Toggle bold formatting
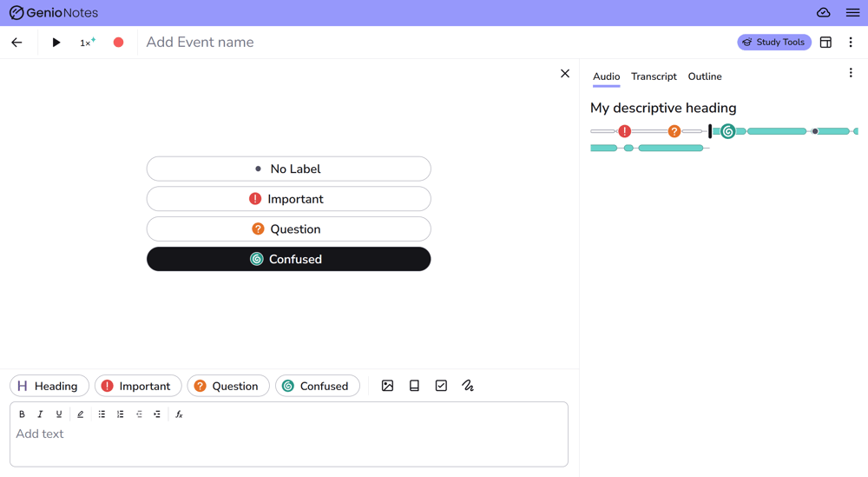 pyautogui.click(x=23, y=414)
